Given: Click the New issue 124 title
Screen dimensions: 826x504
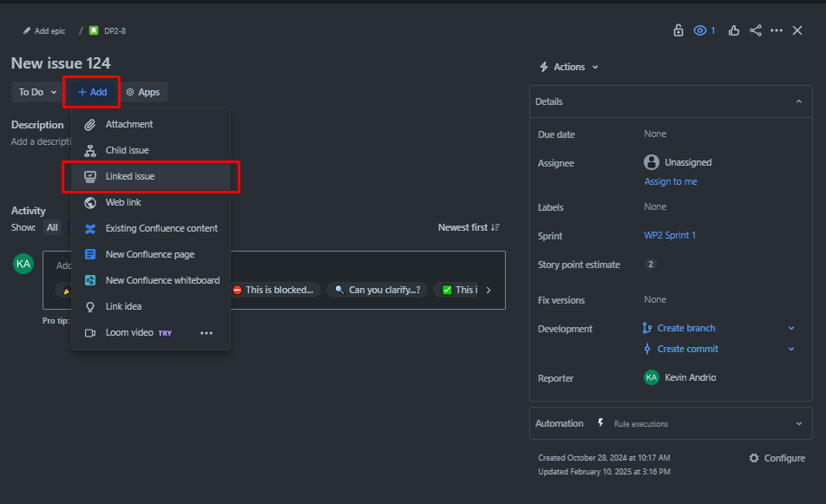Looking at the screenshot, I should [61, 63].
